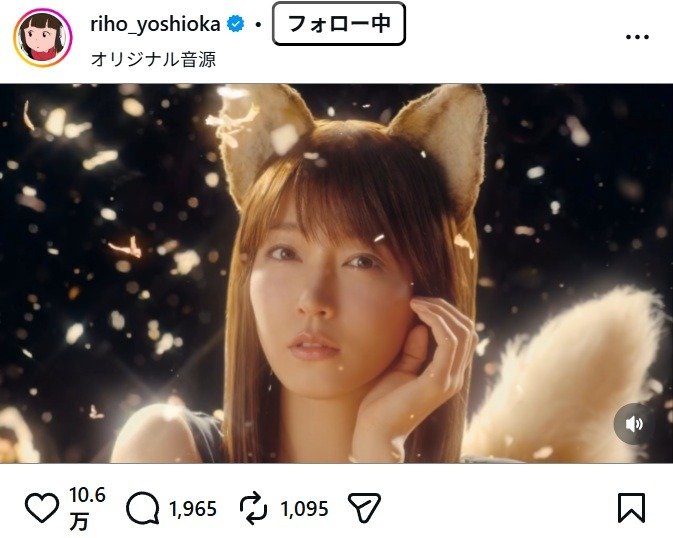
Task: Open riho_yoshioka profile picture story
Action: point(42,38)
